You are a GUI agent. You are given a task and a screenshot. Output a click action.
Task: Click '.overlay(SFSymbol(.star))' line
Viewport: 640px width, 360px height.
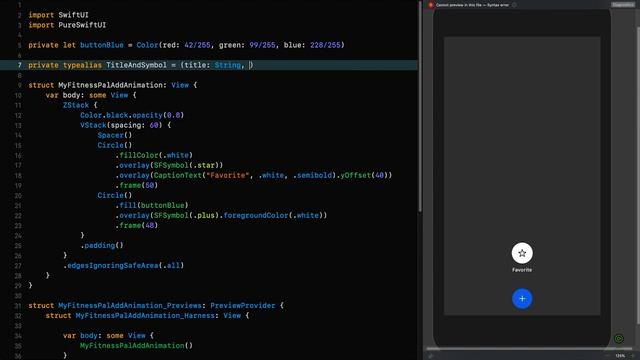point(169,165)
